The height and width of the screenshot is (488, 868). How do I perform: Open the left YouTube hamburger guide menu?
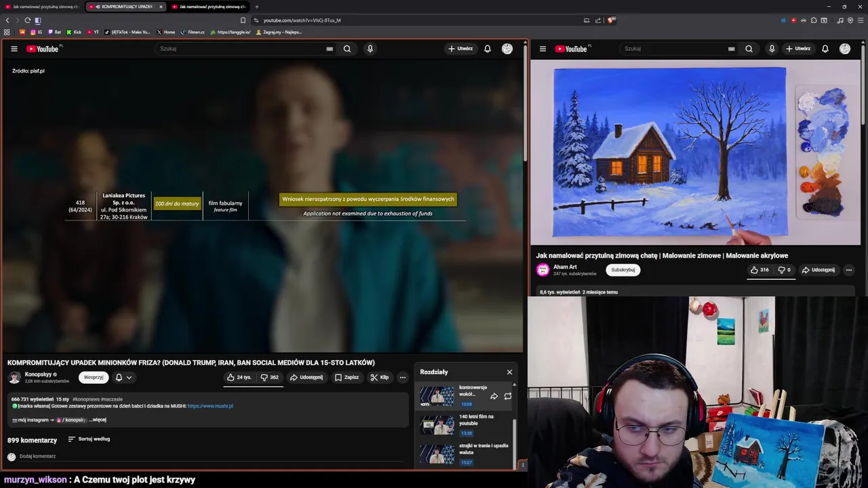click(14, 49)
